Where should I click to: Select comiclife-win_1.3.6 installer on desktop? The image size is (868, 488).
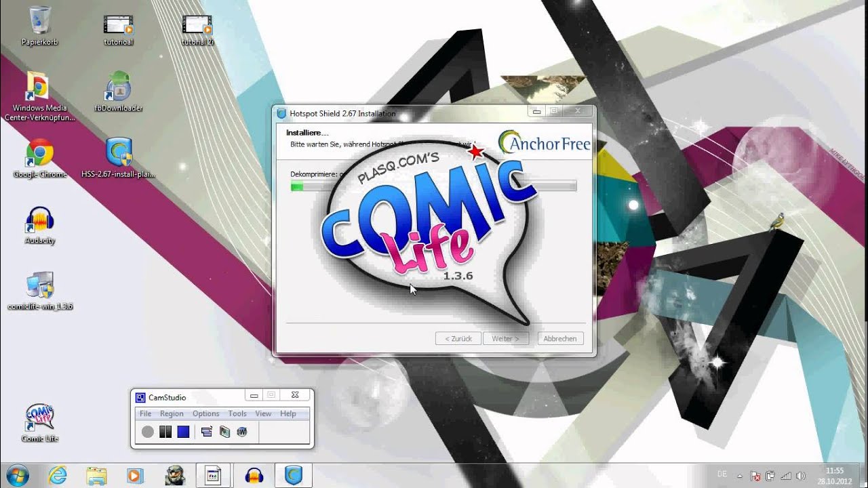(x=39, y=291)
